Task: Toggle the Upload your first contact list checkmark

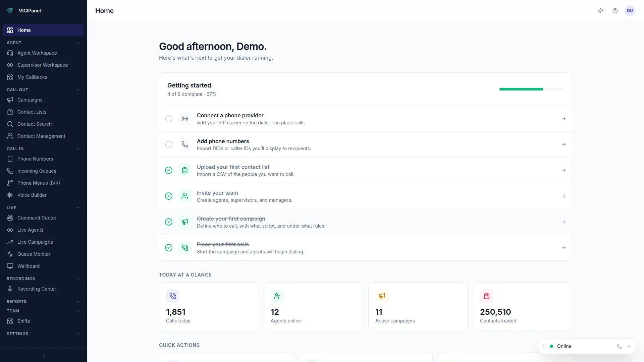Action: point(169,170)
